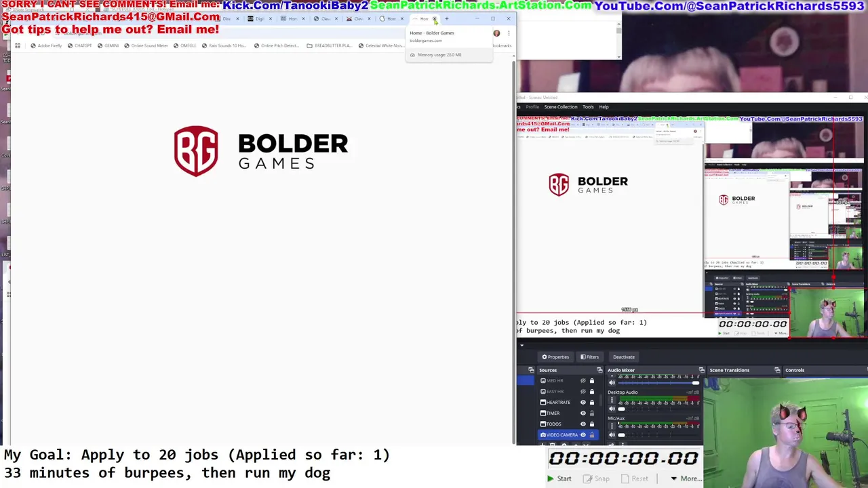The image size is (868, 488).
Task: Click the 00:00:00.00 timer display
Action: [x=623, y=459]
